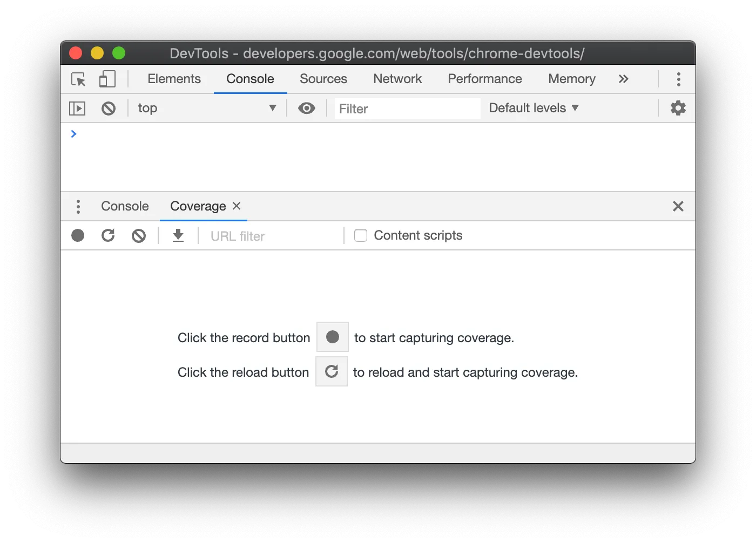Close the Coverage tab
The width and height of the screenshot is (756, 543).
pyautogui.click(x=236, y=206)
